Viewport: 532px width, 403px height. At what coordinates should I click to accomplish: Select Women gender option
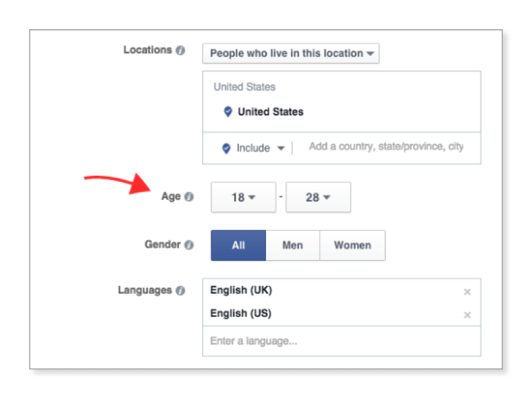tap(352, 245)
